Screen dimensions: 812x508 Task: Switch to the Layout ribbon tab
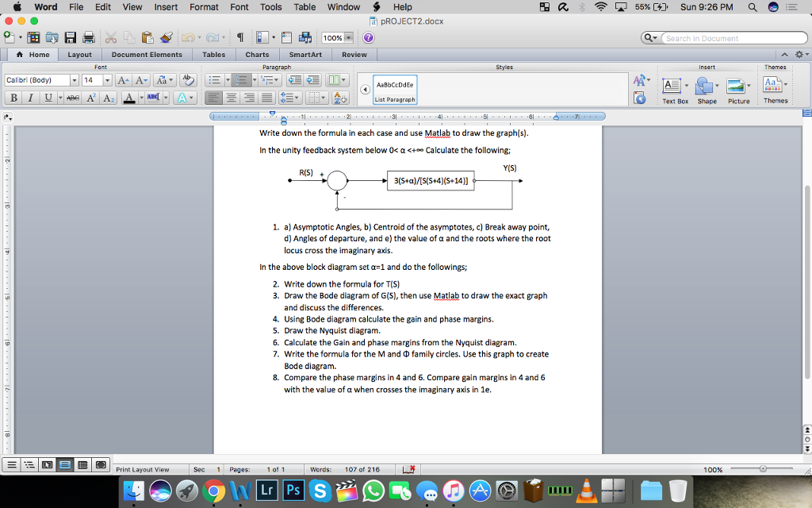point(79,55)
